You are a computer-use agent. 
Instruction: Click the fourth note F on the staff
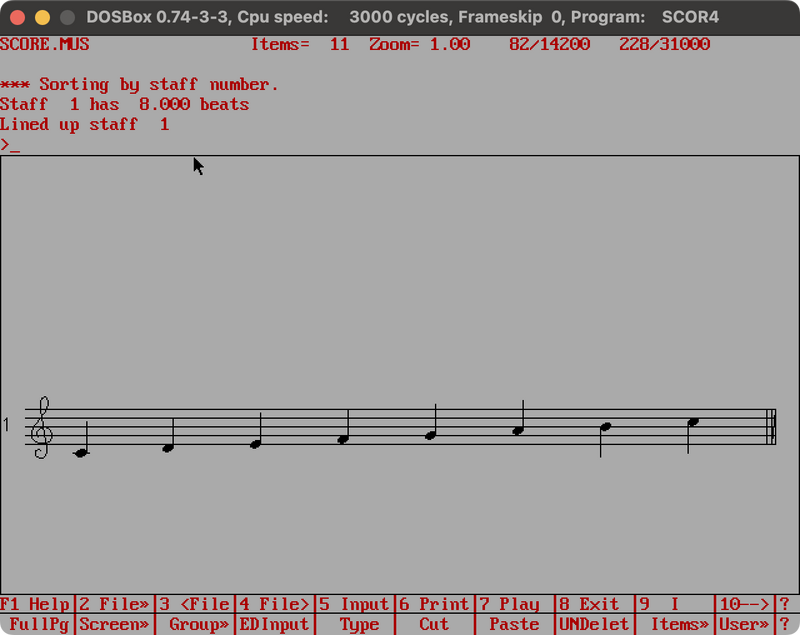pos(342,439)
